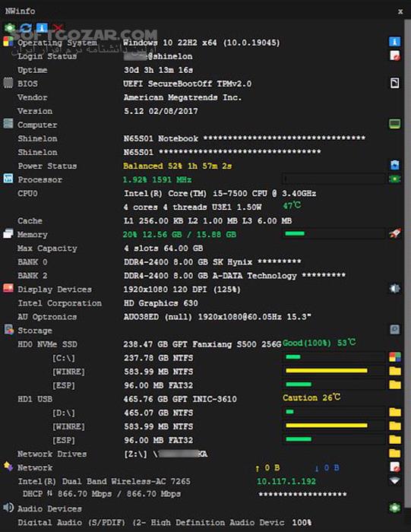Click the Login Status icon on the right
This screenshot has height=532, width=411.
point(394,55)
